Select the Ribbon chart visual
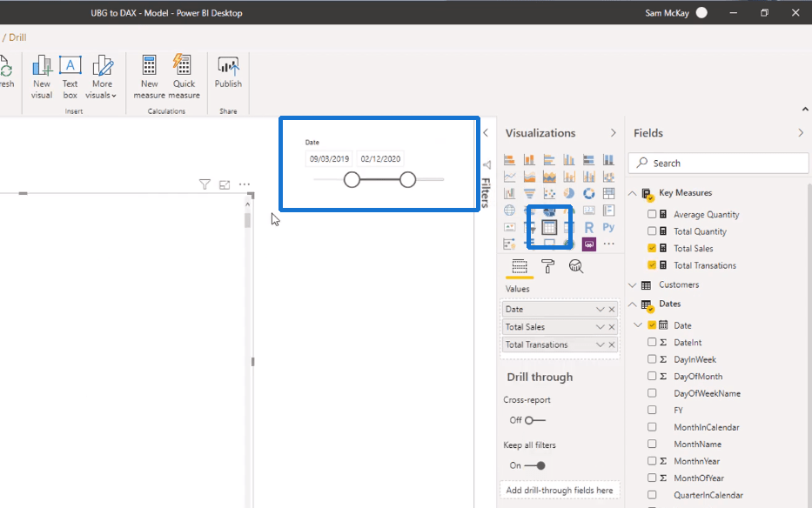 pos(608,177)
